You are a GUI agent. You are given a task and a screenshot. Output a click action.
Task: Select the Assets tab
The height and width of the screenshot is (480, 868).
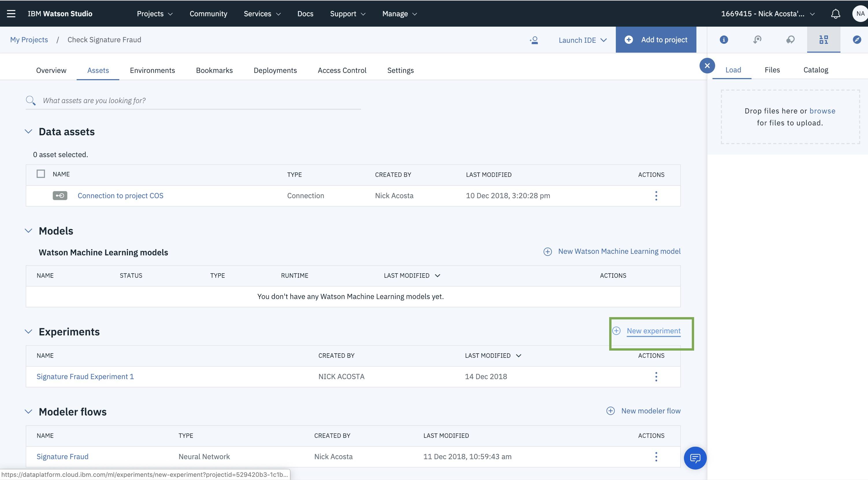point(98,70)
